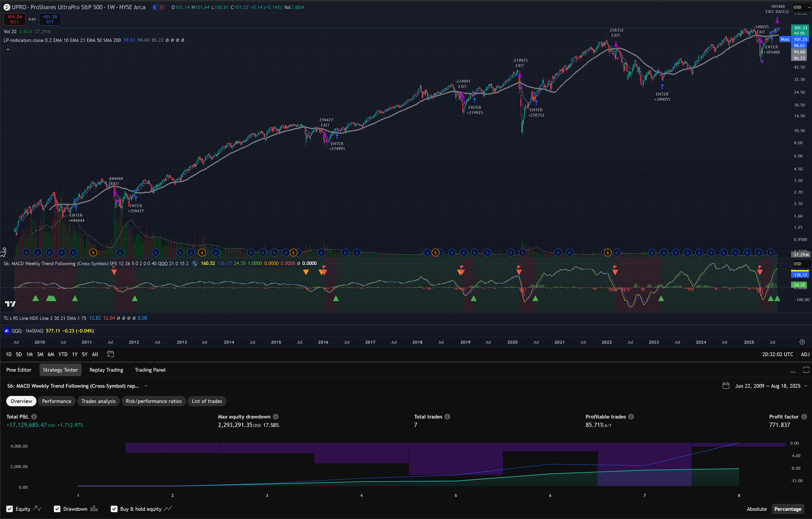Click the first split S marker from left
Screen dimensions: 812x519
click(x=93, y=252)
